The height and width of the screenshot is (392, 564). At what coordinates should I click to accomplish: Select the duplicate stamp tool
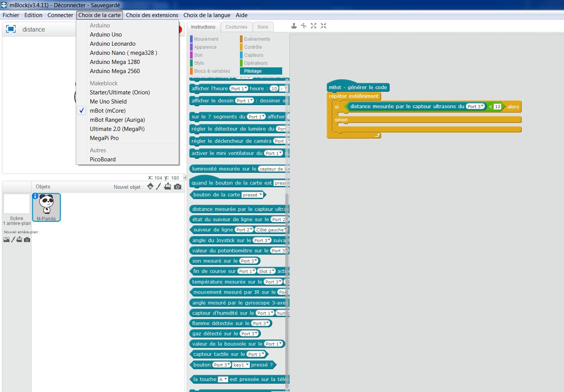click(294, 26)
